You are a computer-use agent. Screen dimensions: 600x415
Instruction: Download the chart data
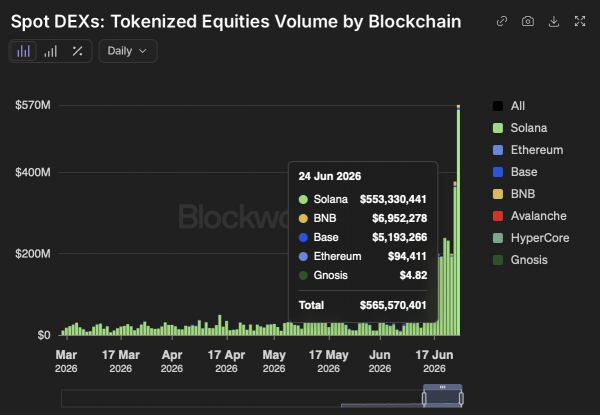(x=554, y=21)
